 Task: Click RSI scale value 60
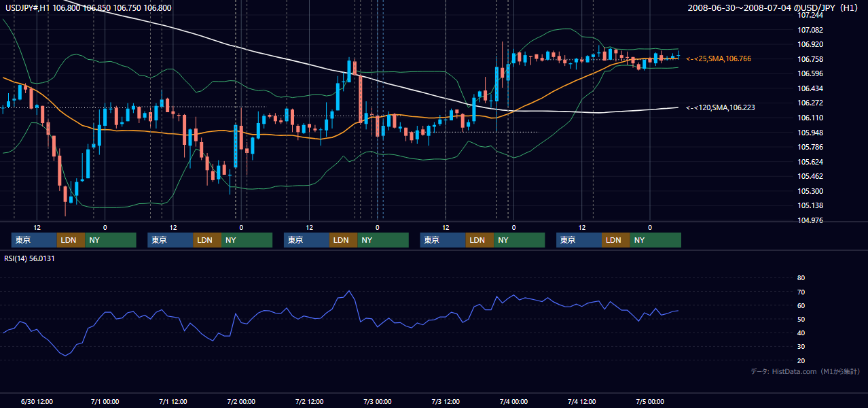coord(801,305)
